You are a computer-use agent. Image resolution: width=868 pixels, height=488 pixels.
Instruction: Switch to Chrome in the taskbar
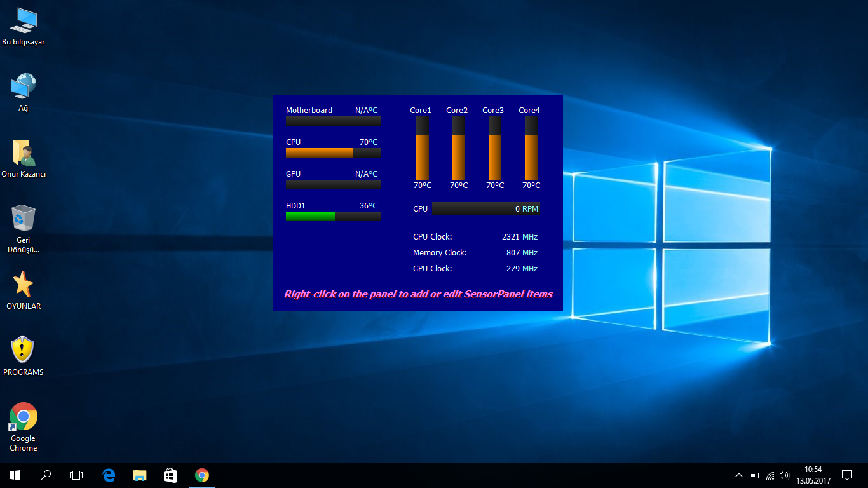(x=202, y=475)
